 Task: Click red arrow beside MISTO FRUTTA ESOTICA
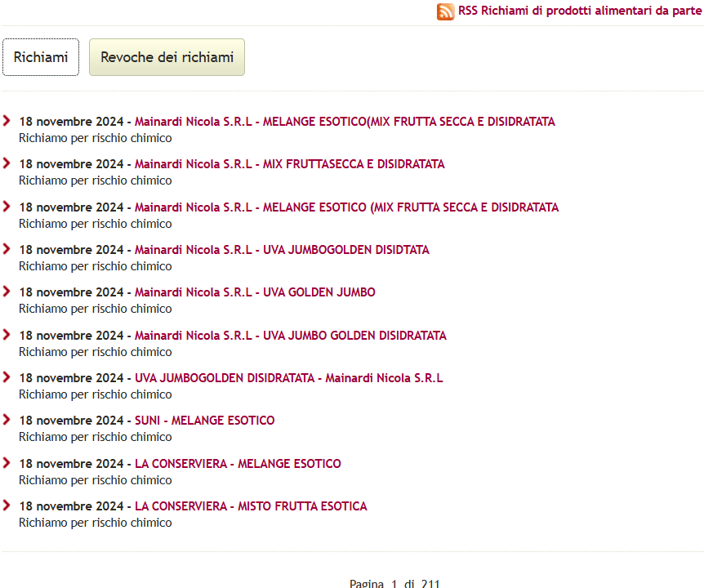tap(7, 505)
